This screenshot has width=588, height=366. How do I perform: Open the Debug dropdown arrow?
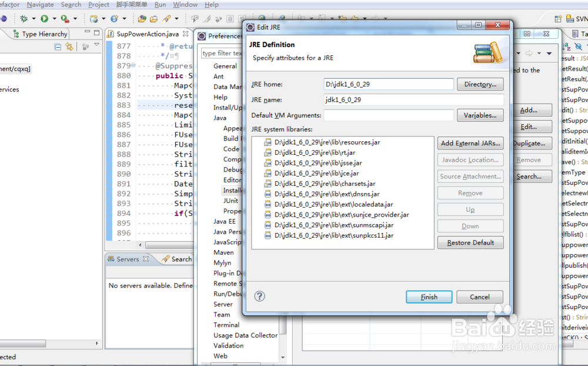34,18
